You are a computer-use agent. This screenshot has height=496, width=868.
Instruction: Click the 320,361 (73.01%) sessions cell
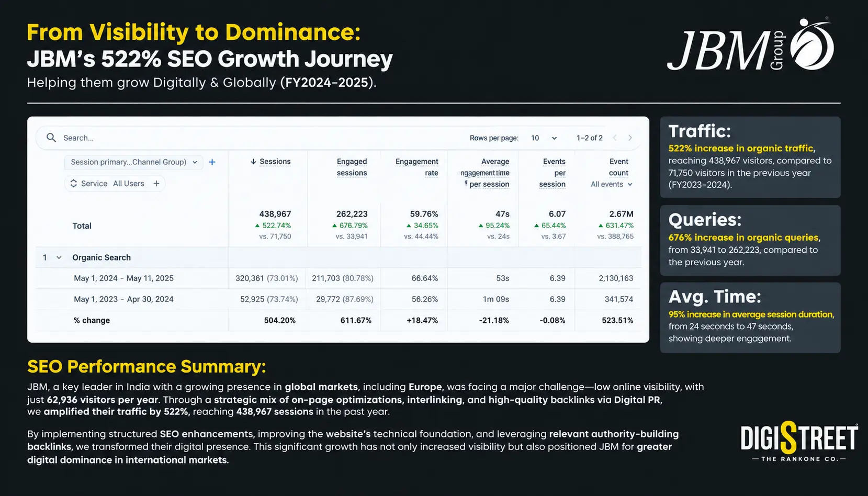(x=267, y=278)
